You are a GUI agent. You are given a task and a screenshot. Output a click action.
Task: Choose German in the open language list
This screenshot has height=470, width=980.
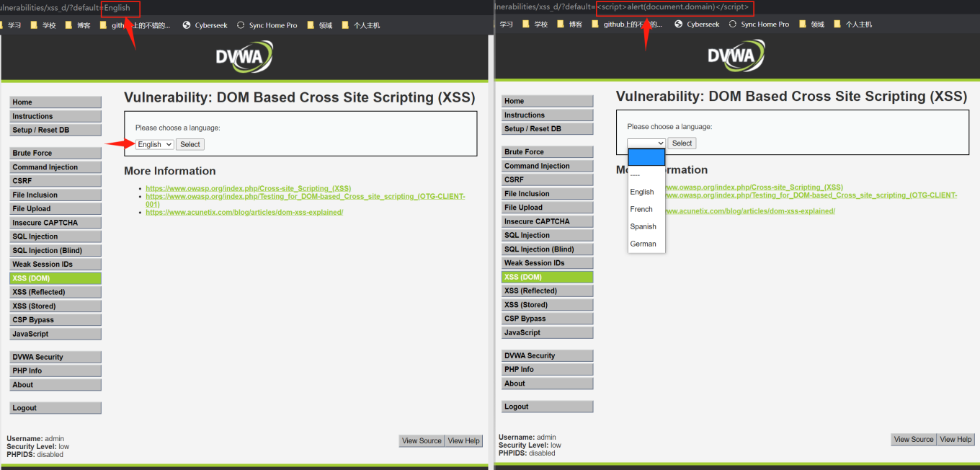(x=646, y=244)
